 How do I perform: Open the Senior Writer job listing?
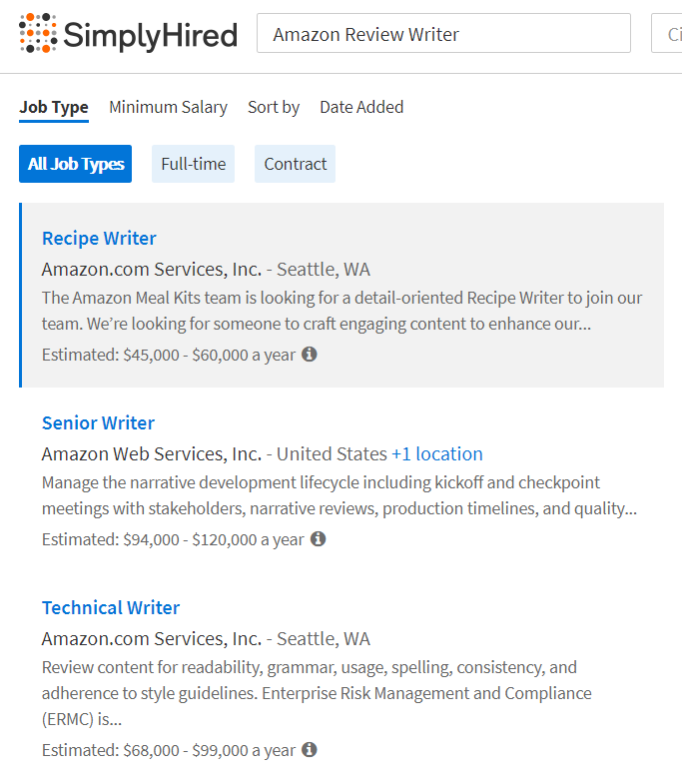(x=99, y=423)
